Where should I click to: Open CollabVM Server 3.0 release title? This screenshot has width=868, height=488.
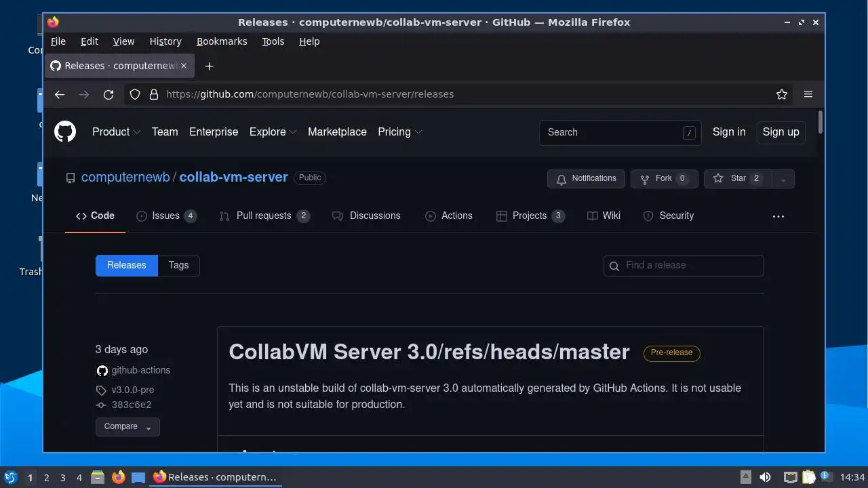[429, 352]
